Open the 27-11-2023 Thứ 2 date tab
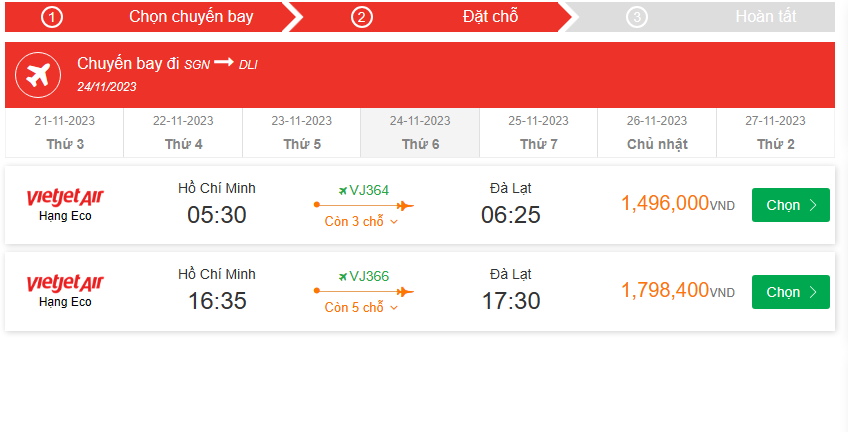The image size is (848, 432). pos(776,132)
